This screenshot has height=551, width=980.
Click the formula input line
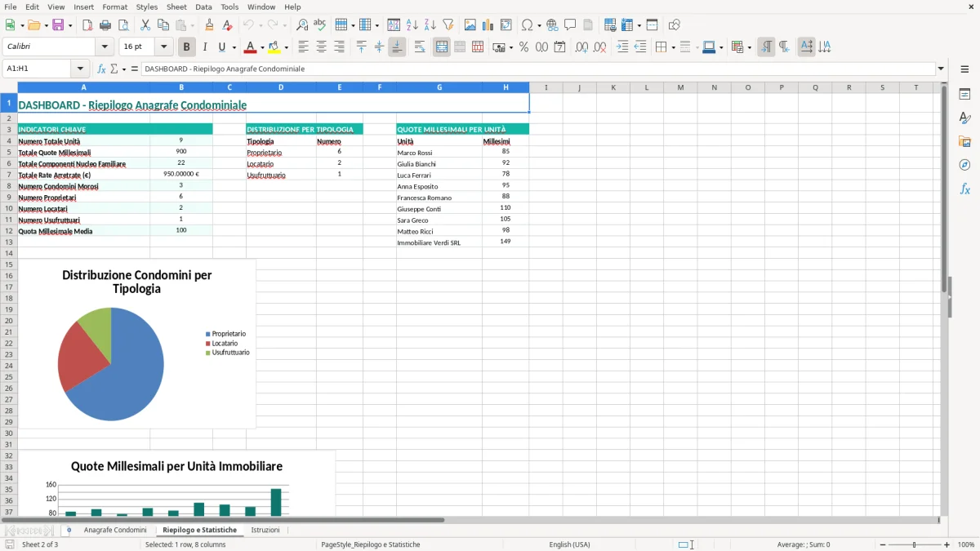click(x=538, y=69)
